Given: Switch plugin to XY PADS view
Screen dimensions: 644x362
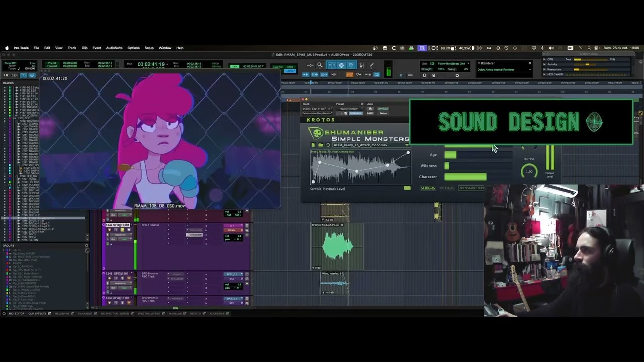Looking at the screenshot, I should [447, 188].
